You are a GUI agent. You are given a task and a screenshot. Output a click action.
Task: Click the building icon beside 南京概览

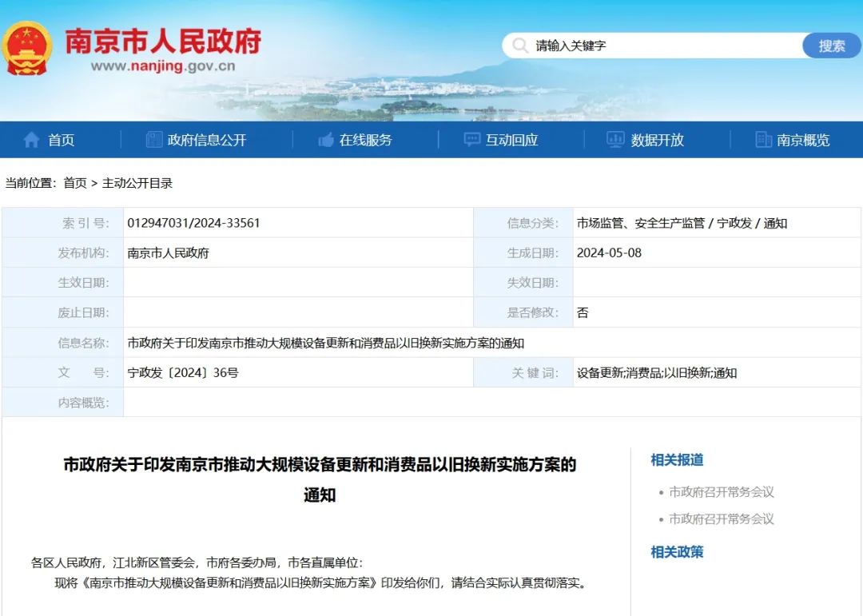pyautogui.click(x=763, y=140)
